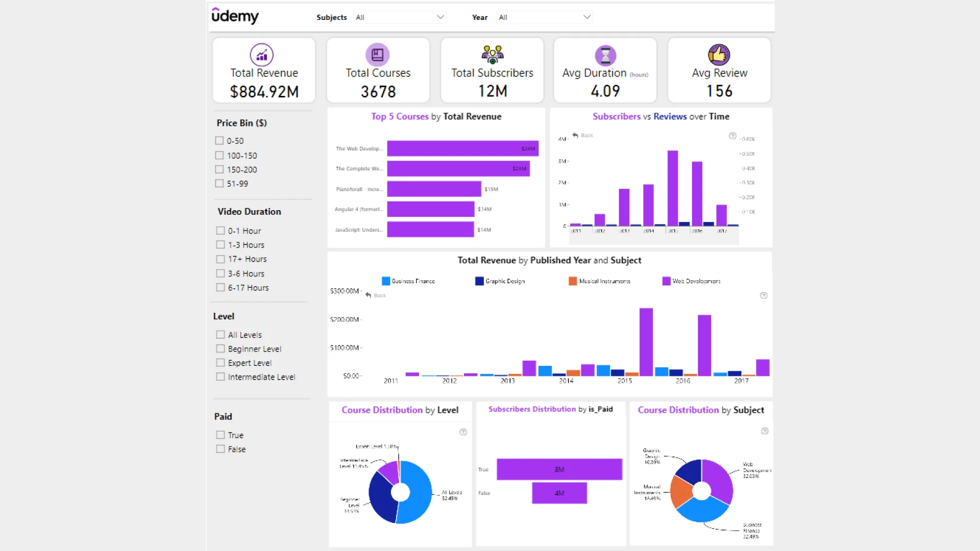Click Musical Instruments slice in Subject donut
Viewport: 980px width, 551px height.
[681, 492]
